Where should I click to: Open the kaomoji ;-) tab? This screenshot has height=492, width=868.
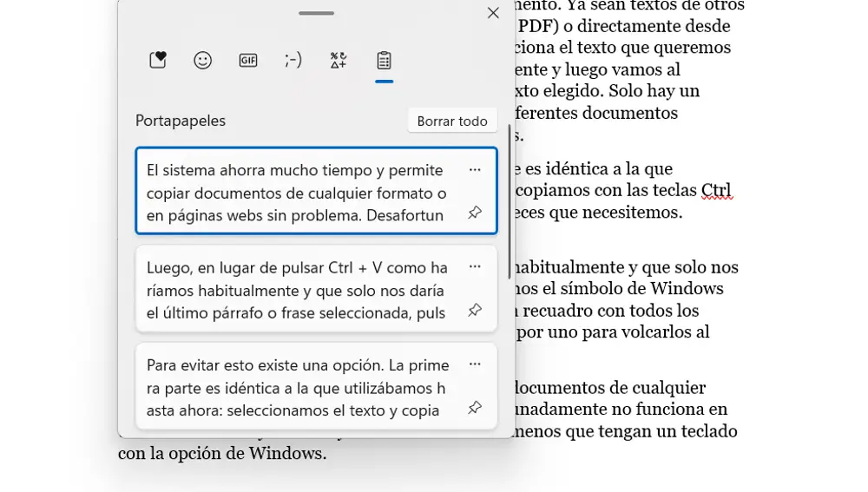[x=293, y=60]
